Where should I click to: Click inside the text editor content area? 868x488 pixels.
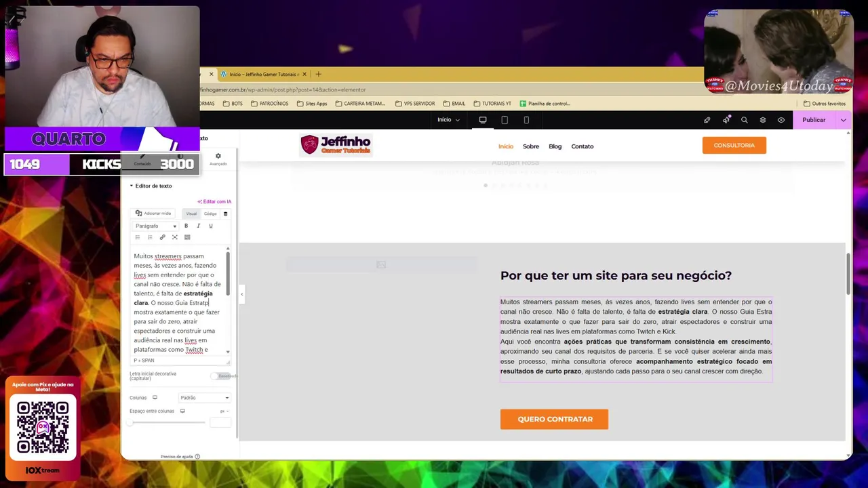pos(178,302)
